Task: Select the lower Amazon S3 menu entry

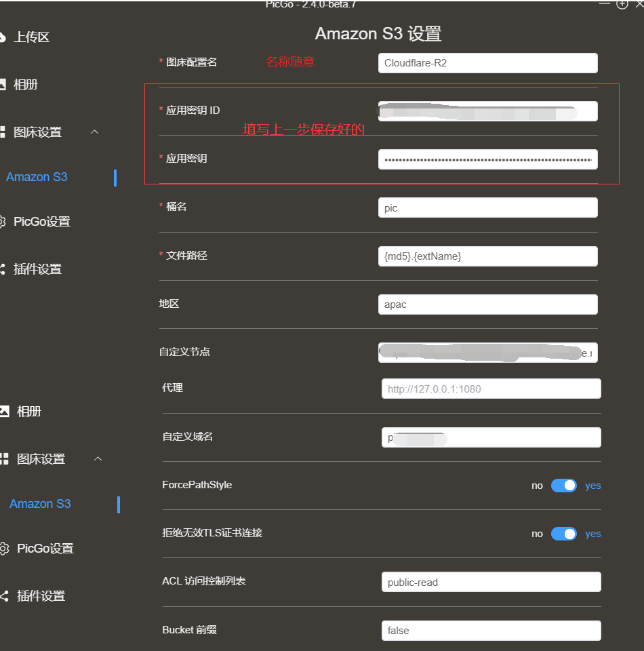Action: pyautogui.click(x=41, y=504)
